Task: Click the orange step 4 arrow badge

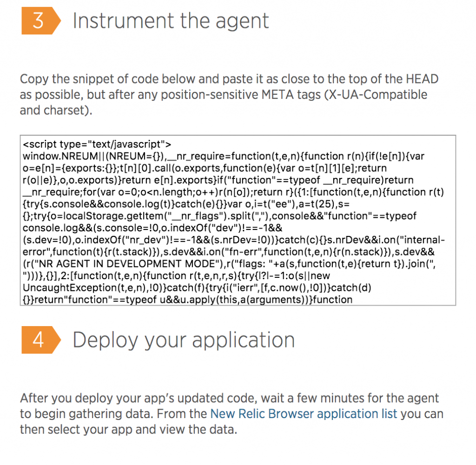Action: click(41, 340)
